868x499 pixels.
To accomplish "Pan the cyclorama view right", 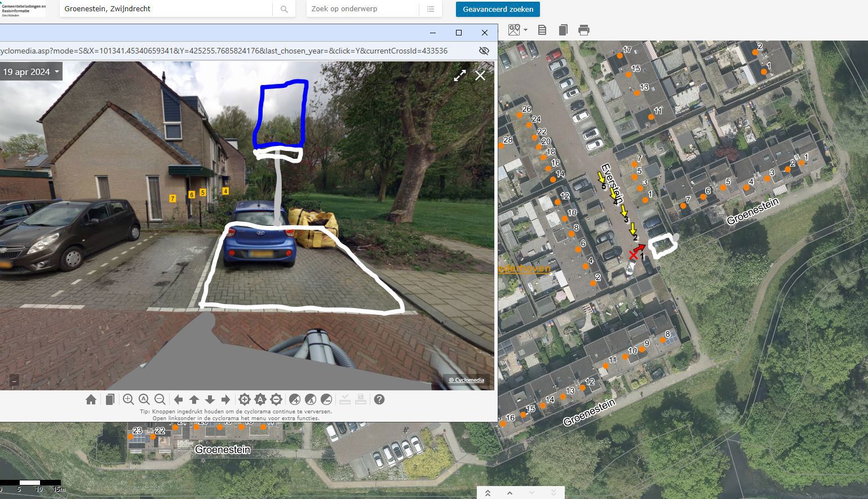I will tap(225, 399).
